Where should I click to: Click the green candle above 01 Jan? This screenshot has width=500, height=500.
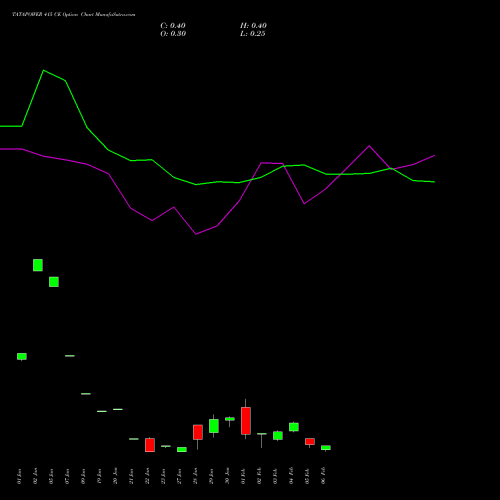(22, 356)
